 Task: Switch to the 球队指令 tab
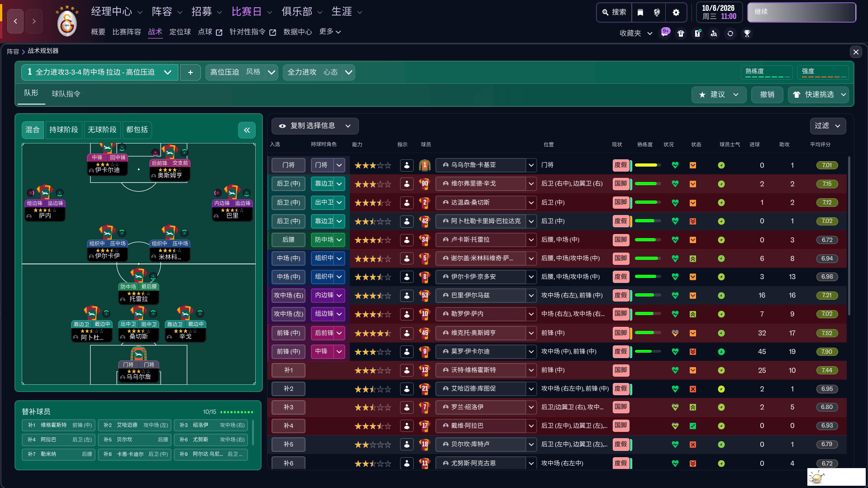point(66,94)
